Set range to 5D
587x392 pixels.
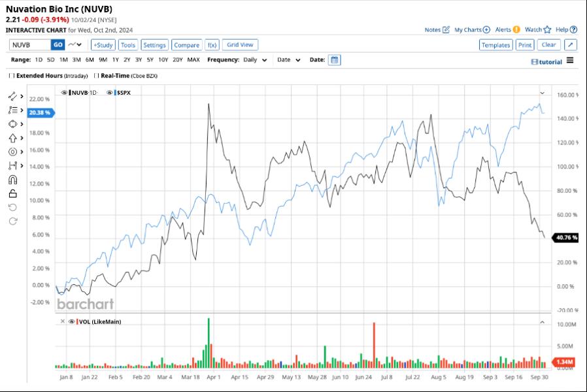[x=51, y=60]
